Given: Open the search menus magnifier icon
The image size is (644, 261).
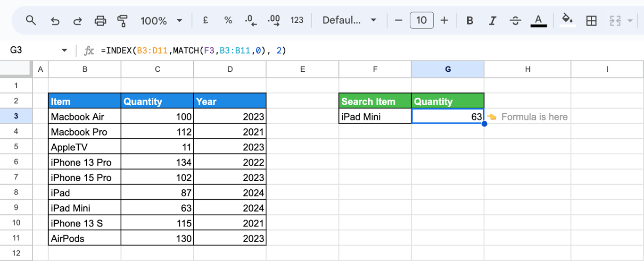Looking at the screenshot, I should tap(31, 20).
